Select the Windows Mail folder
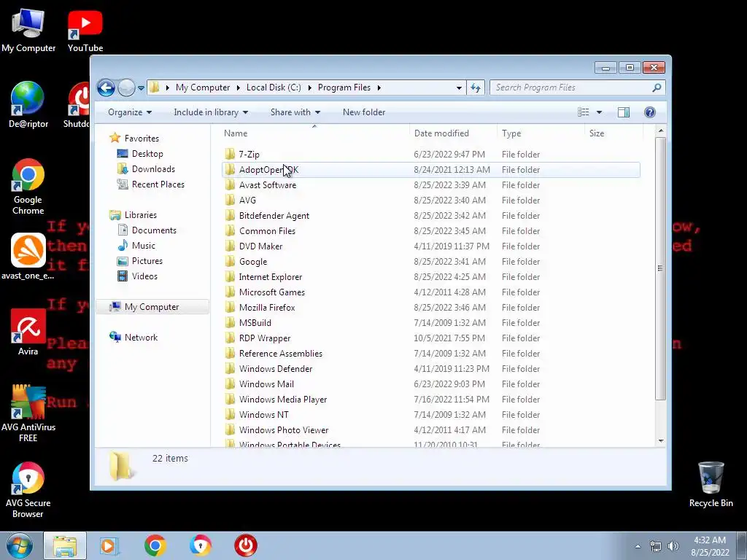Image resolution: width=747 pixels, height=560 pixels. coord(266,384)
